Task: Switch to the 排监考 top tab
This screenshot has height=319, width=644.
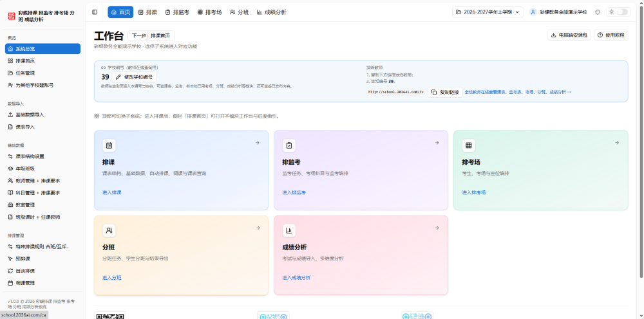Action: [x=177, y=12]
